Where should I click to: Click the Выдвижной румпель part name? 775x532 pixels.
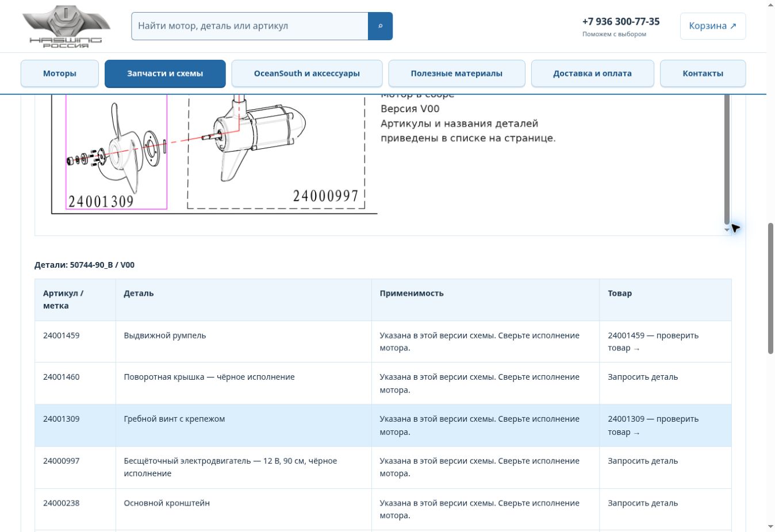[165, 336]
